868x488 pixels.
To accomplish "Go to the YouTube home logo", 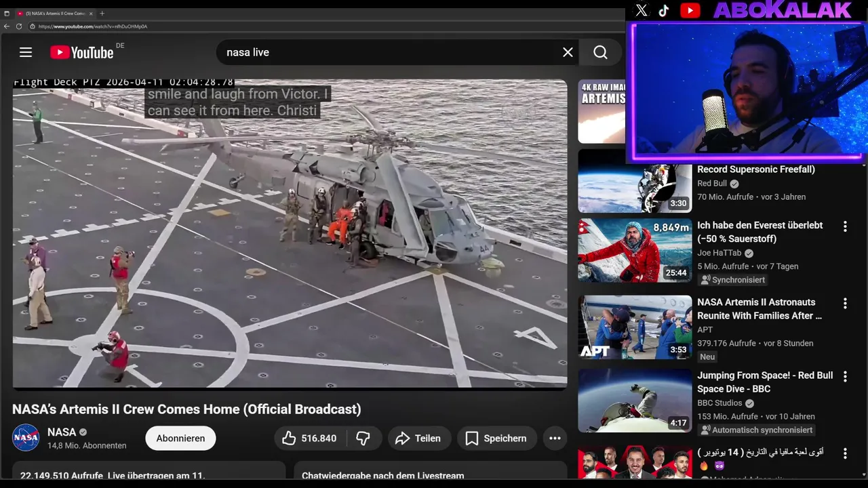I will (x=81, y=52).
